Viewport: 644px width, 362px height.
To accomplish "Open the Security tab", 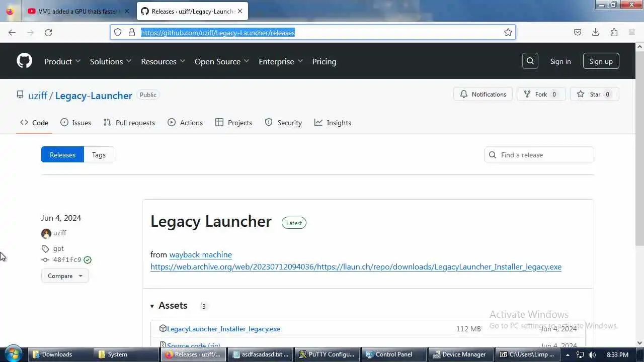I will point(283,123).
